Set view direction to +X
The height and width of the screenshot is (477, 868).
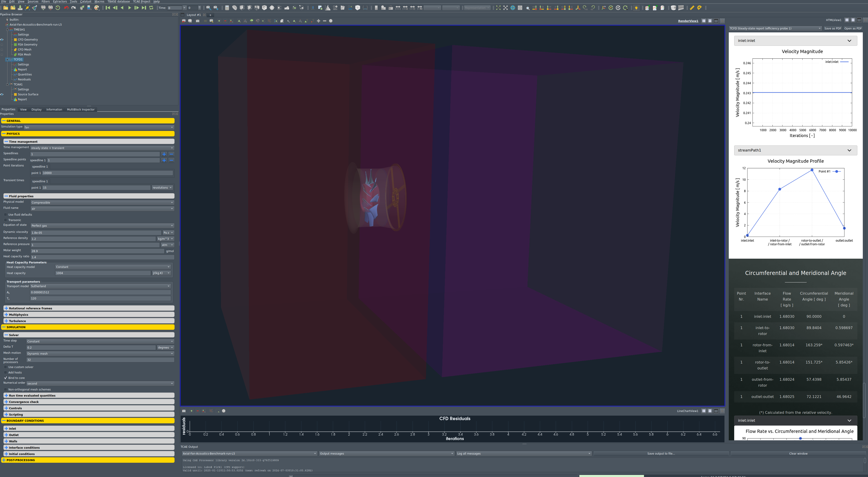click(535, 8)
